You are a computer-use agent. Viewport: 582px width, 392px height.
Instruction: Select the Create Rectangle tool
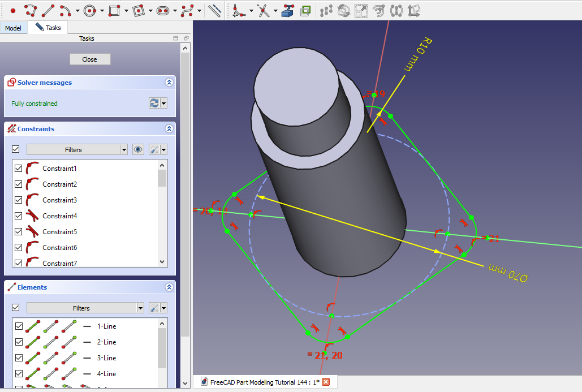click(114, 10)
